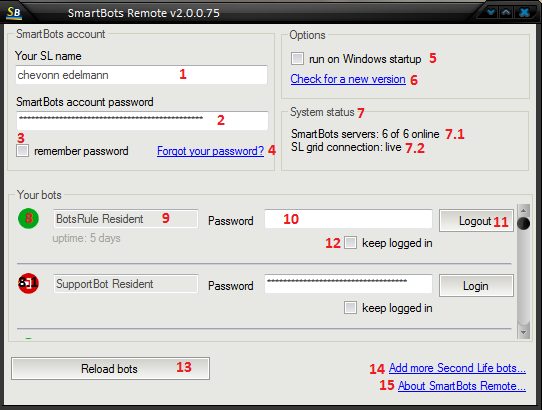
Task: Close the SmartBots Remote window
Action: pos(524,12)
